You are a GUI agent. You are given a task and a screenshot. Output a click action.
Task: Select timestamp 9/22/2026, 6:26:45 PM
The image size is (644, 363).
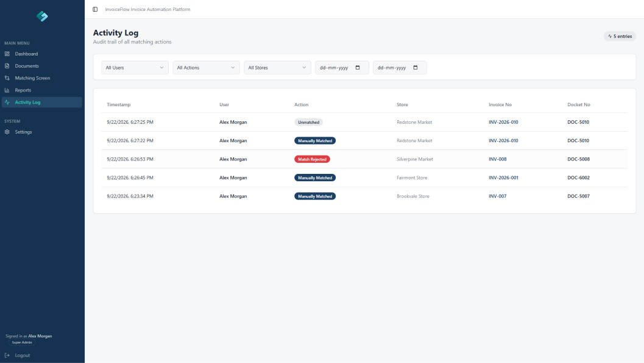130,178
